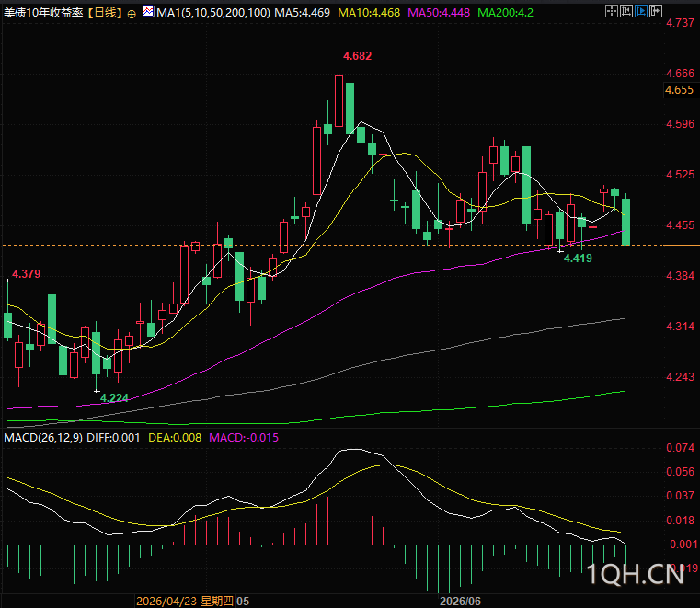
Task: Click the 4.682 high price marker
Action: [357, 56]
